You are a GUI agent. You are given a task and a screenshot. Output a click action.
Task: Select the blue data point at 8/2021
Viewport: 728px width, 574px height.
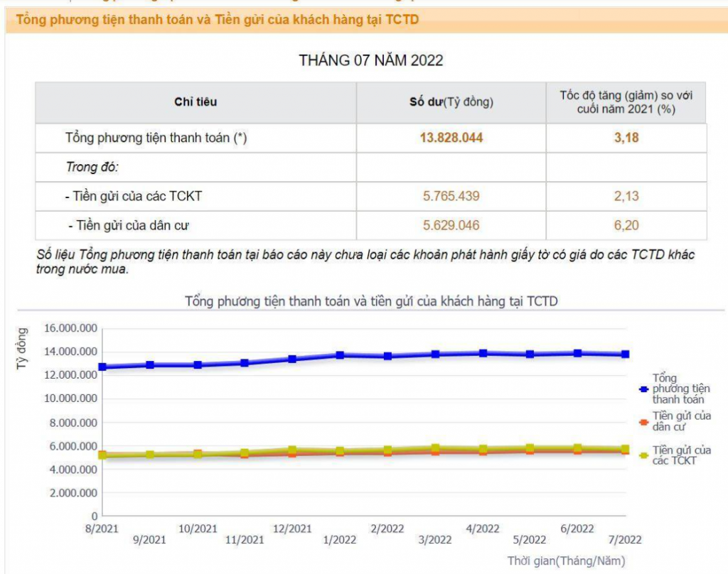(103, 367)
